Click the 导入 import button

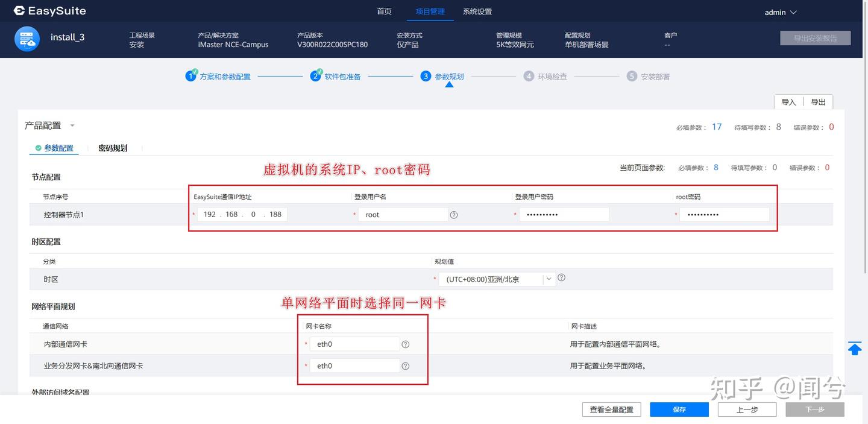coord(788,101)
